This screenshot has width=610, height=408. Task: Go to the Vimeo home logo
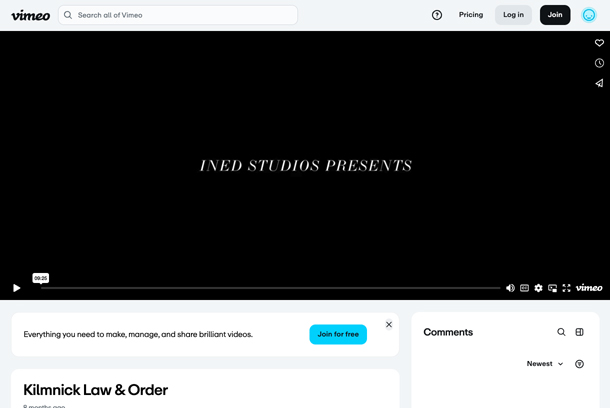(30, 15)
